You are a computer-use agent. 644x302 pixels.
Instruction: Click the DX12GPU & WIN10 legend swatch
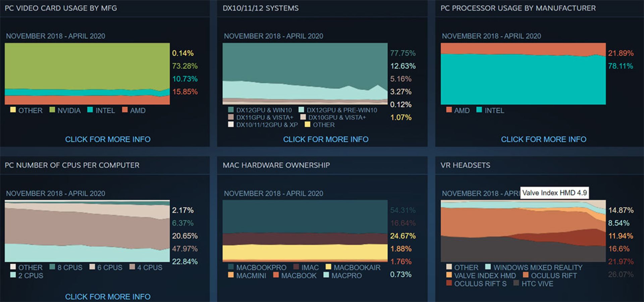(231, 110)
